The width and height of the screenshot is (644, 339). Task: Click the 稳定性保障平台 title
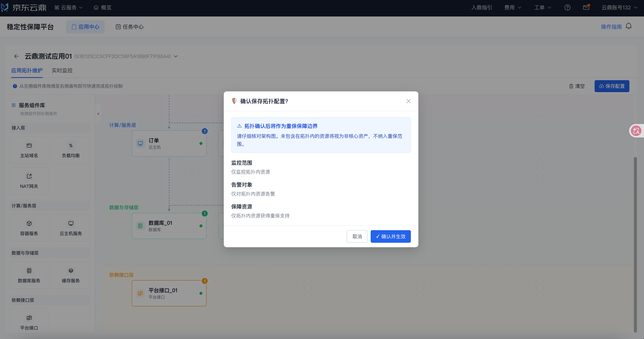[30, 27]
